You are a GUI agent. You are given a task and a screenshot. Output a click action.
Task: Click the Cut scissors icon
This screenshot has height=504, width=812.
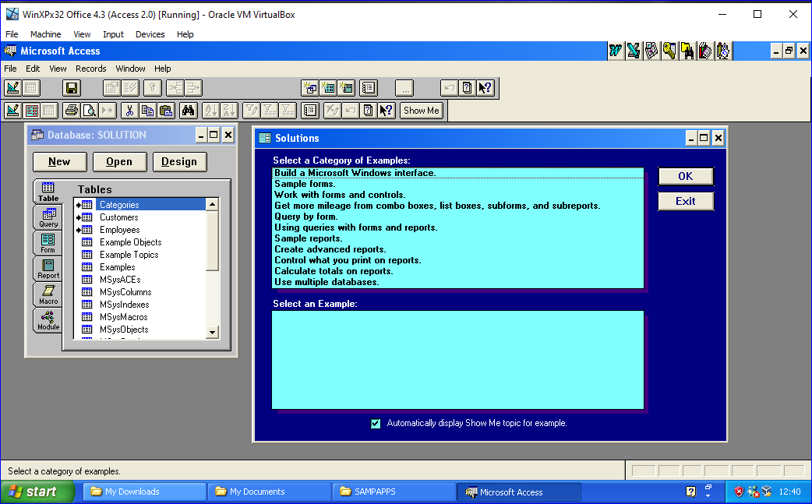[x=129, y=111]
